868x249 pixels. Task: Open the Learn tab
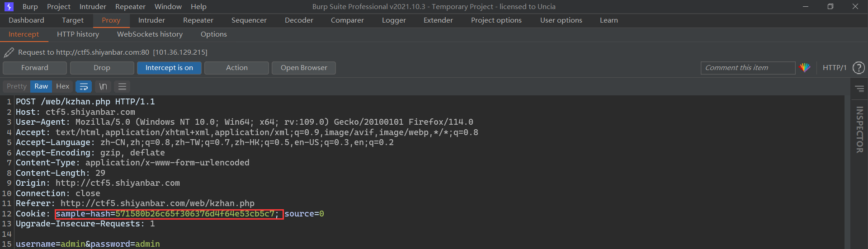(609, 20)
